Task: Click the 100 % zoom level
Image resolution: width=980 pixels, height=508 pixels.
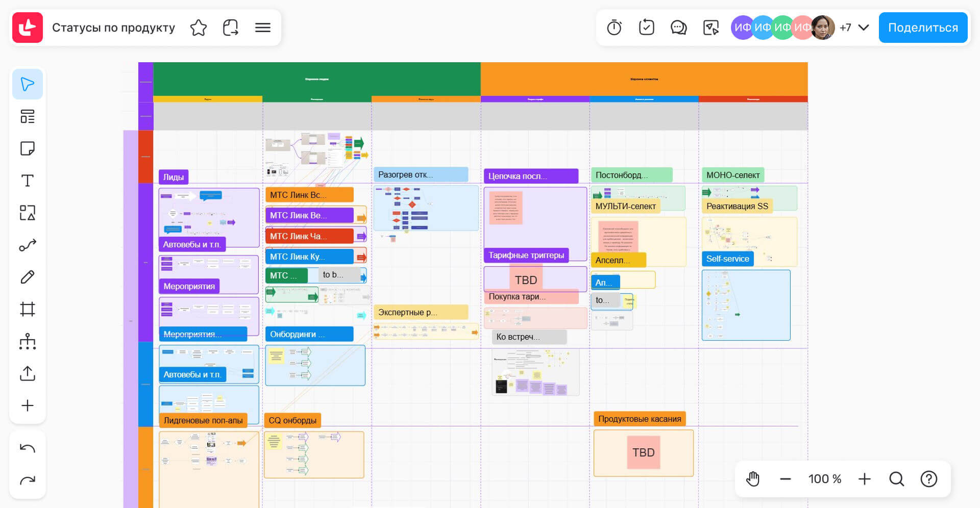Action: 824,479
